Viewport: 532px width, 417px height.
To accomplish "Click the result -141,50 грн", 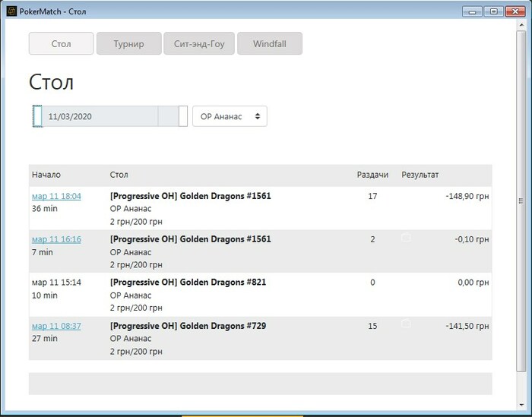I will (x=467, y=326).
